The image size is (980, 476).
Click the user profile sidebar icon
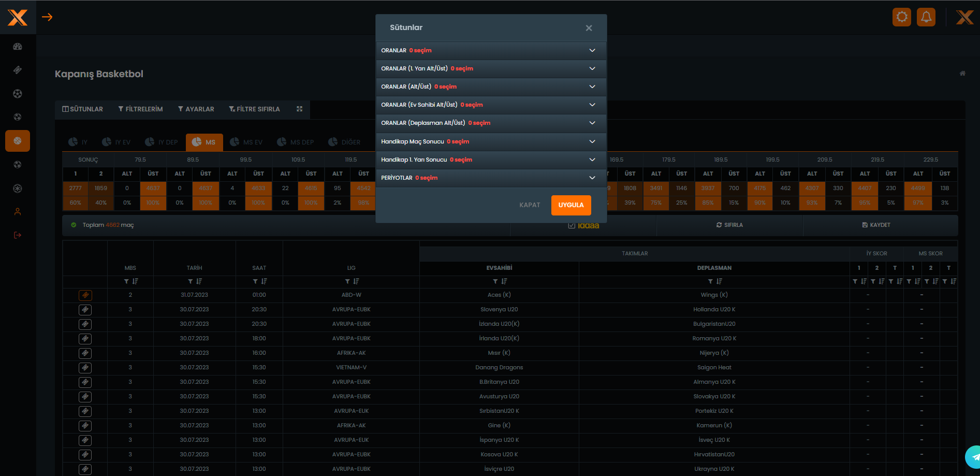(x=18, y=212)
